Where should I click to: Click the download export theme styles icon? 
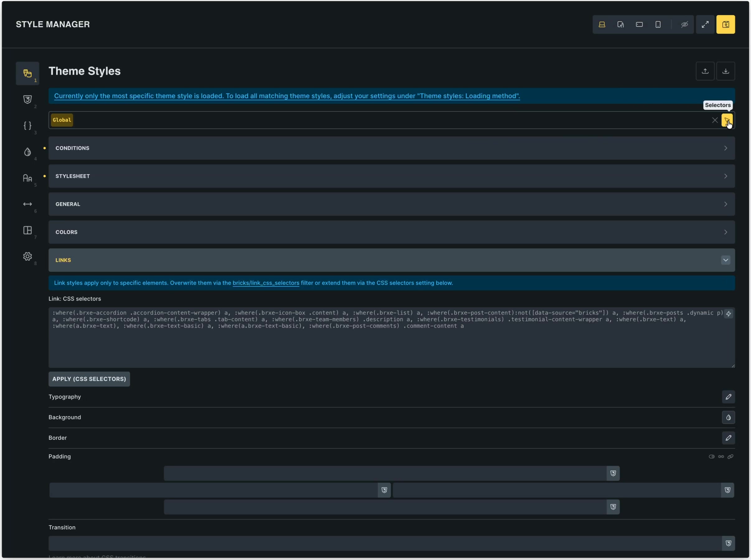(726, 71)
